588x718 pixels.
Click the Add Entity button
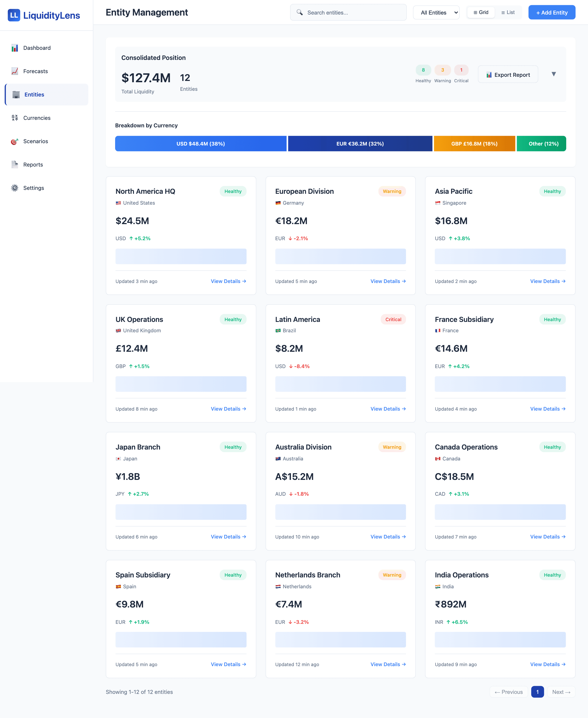click(551, 12)
